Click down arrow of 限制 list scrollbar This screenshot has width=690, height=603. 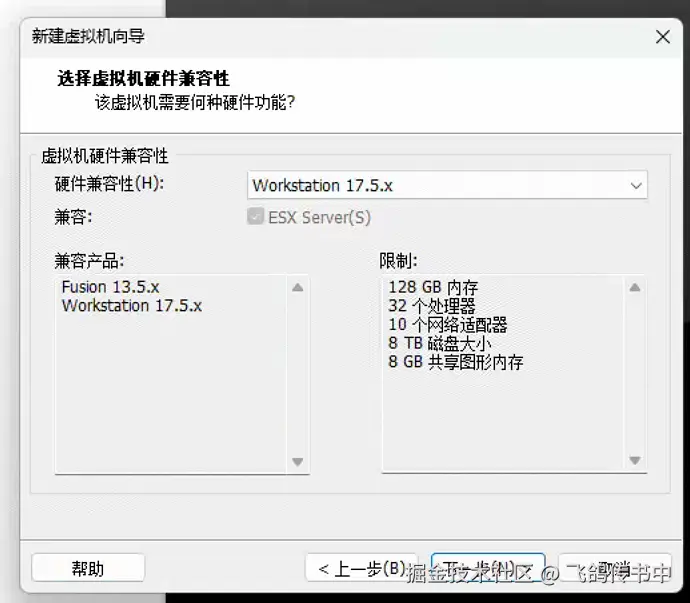635,460
